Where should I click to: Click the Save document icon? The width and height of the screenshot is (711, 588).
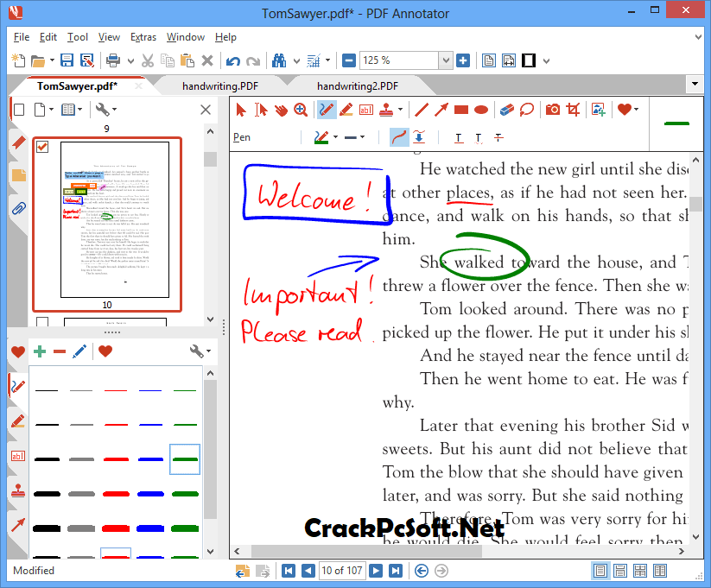(x=67, y=60)
